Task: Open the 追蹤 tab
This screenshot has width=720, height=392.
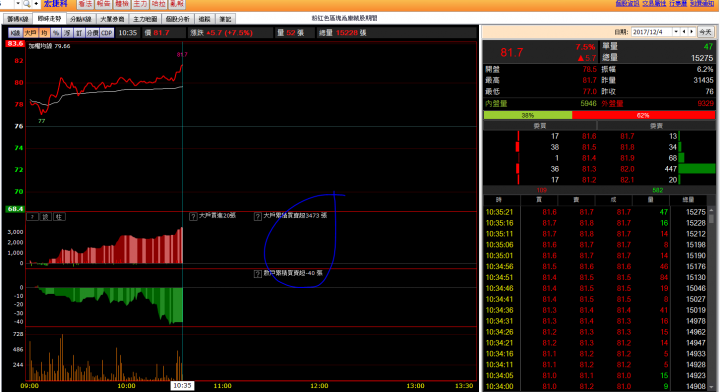Action: point(205,19)
